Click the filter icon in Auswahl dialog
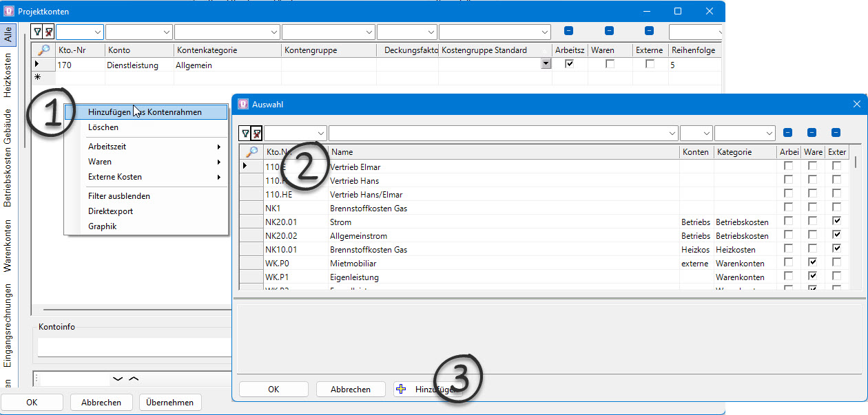 (245, 134)
